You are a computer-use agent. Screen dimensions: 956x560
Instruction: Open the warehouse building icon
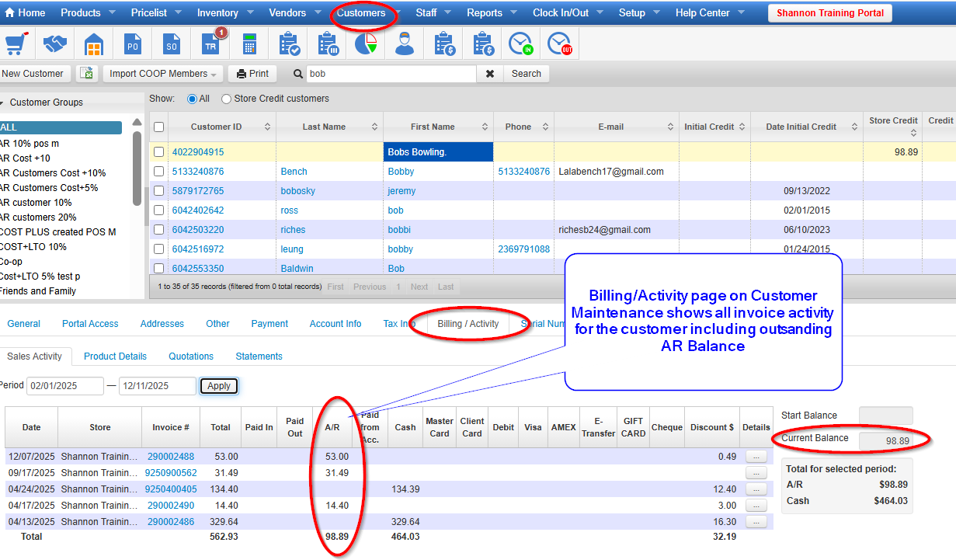[x=94, y=44]
